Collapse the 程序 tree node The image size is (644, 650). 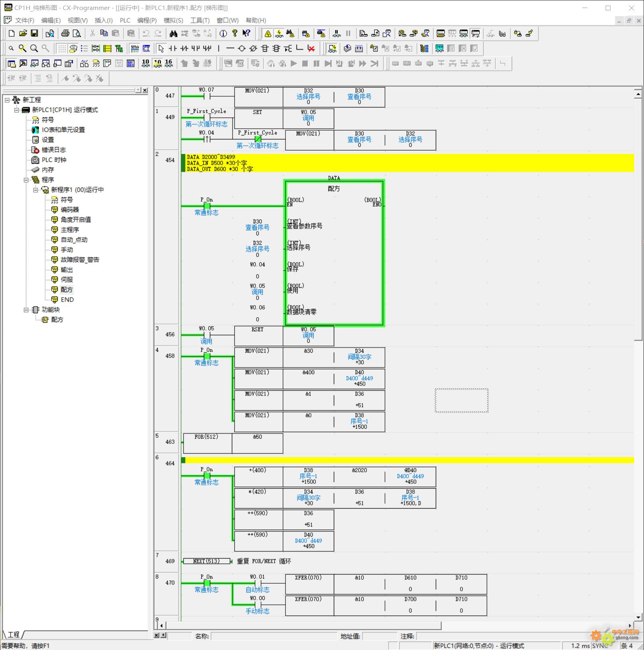click(x=26, y=180)
